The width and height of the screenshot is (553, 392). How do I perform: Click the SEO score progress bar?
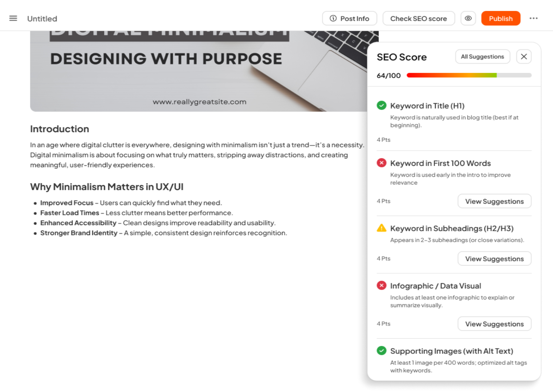point(468,75)
